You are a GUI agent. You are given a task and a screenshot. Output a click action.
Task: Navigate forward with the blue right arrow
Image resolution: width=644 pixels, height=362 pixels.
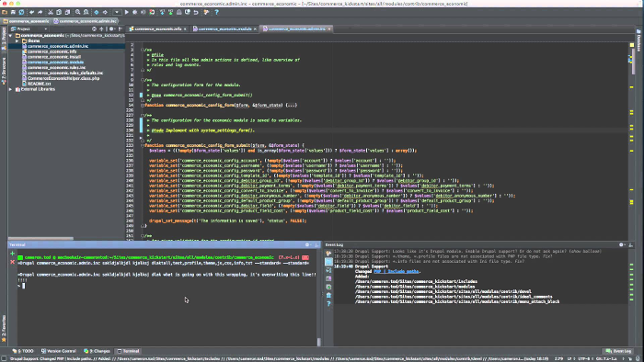pos(105,12)
